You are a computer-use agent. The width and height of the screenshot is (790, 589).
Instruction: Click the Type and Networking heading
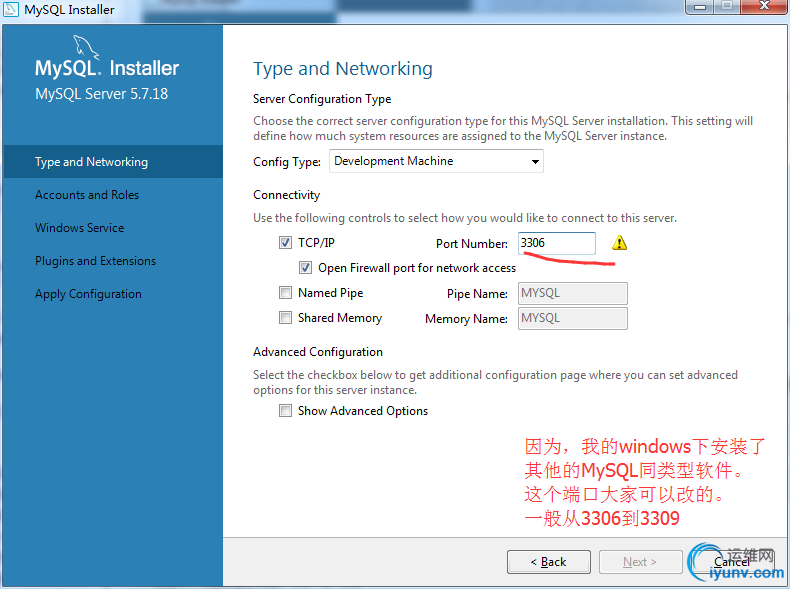pos(343,69)
